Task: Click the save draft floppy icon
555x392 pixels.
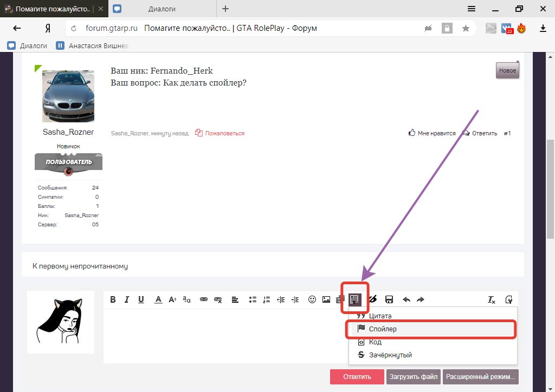Action: click(x=389, y=299)
